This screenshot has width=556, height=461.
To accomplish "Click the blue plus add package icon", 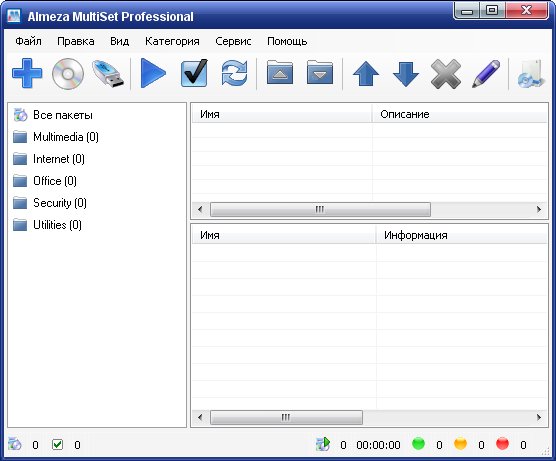I will [27, 73].
